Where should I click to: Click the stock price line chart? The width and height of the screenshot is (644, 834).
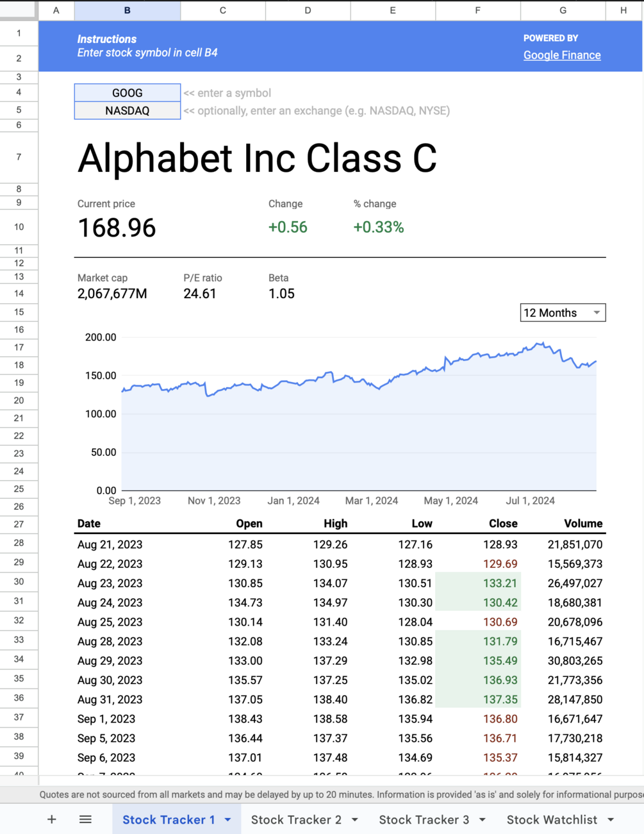[x=359, y=410]
